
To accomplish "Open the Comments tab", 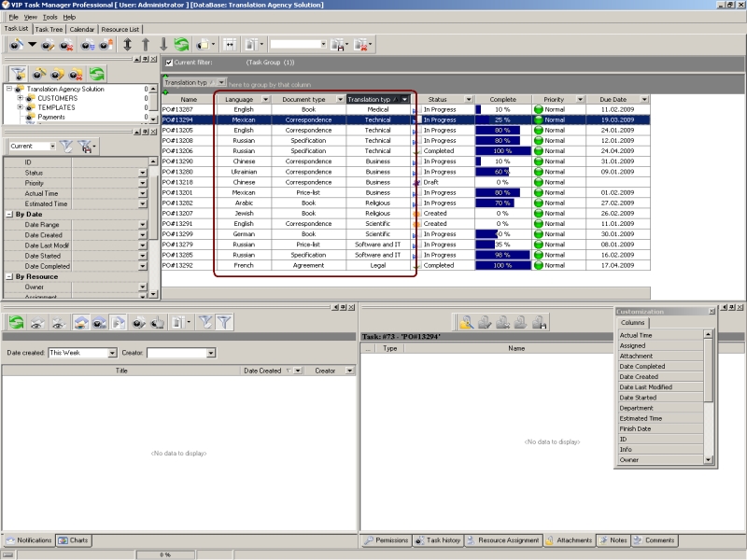I will (655, 540).
